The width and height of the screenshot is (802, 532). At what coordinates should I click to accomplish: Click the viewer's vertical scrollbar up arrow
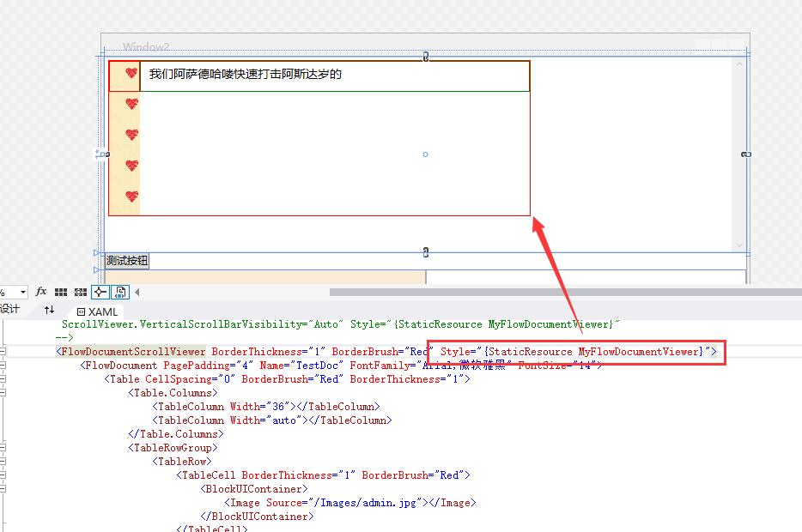[738, 64]
